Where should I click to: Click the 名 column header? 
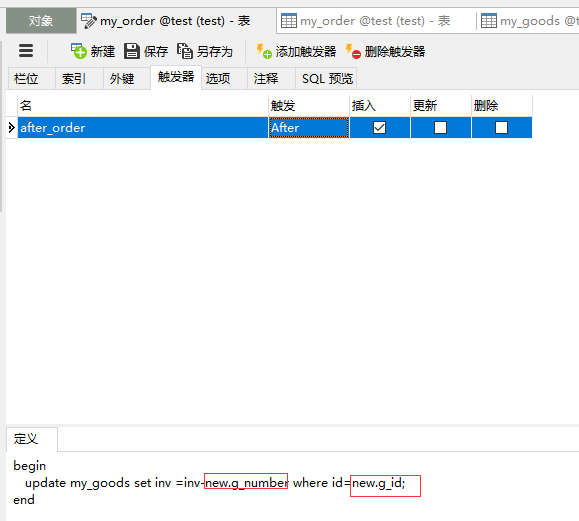143,106
